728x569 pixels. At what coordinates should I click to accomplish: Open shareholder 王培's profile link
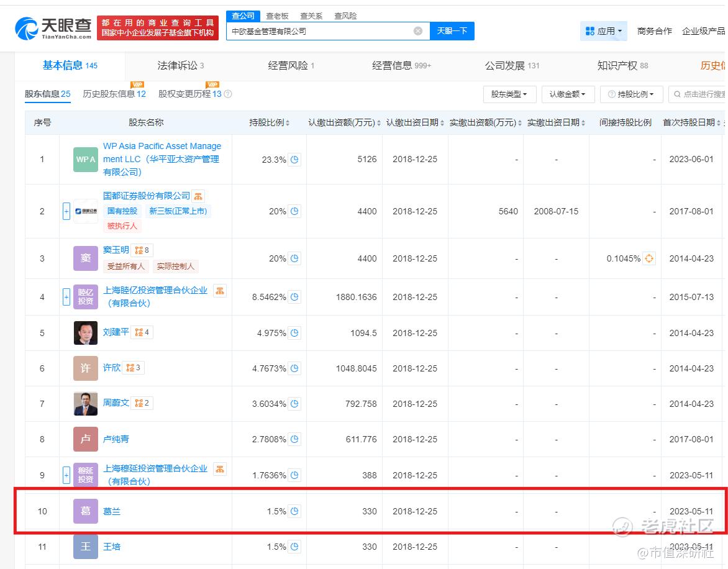click(x=112, y=547)
